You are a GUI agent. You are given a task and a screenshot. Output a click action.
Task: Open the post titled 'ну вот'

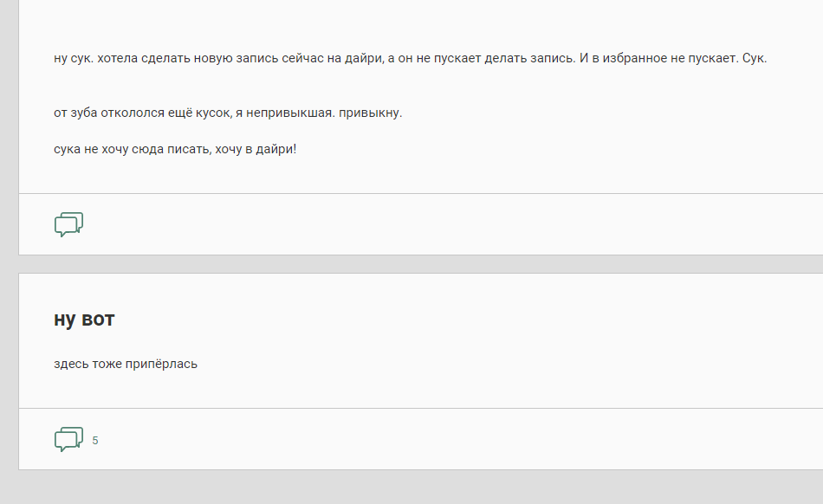(84, 319)
